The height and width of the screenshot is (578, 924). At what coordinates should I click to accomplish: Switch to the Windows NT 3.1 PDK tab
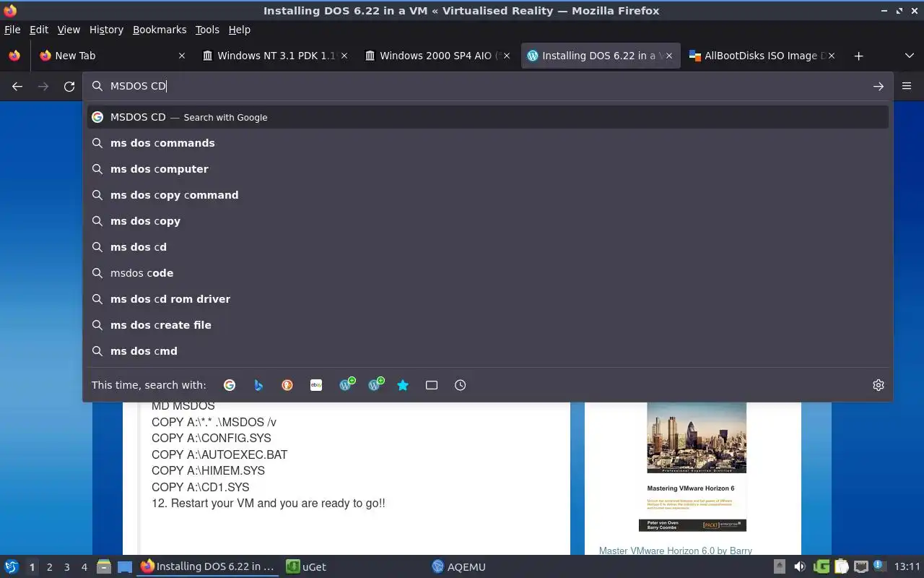click(274, 56)
